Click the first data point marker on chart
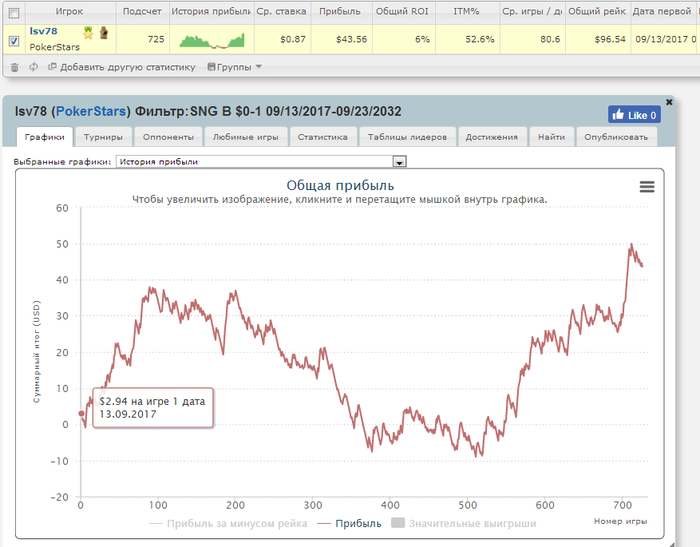Image resolution: width=700 pixels, height=547 pixels. tap(81, 413)
